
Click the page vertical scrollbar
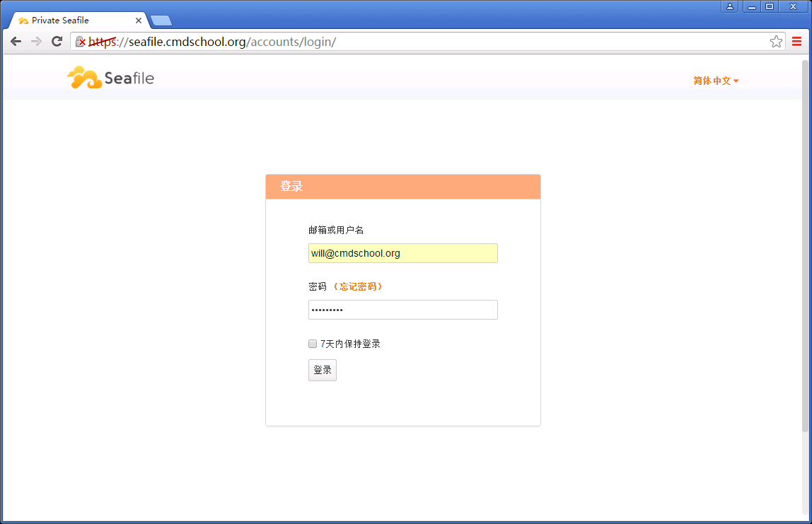(805, 247)
